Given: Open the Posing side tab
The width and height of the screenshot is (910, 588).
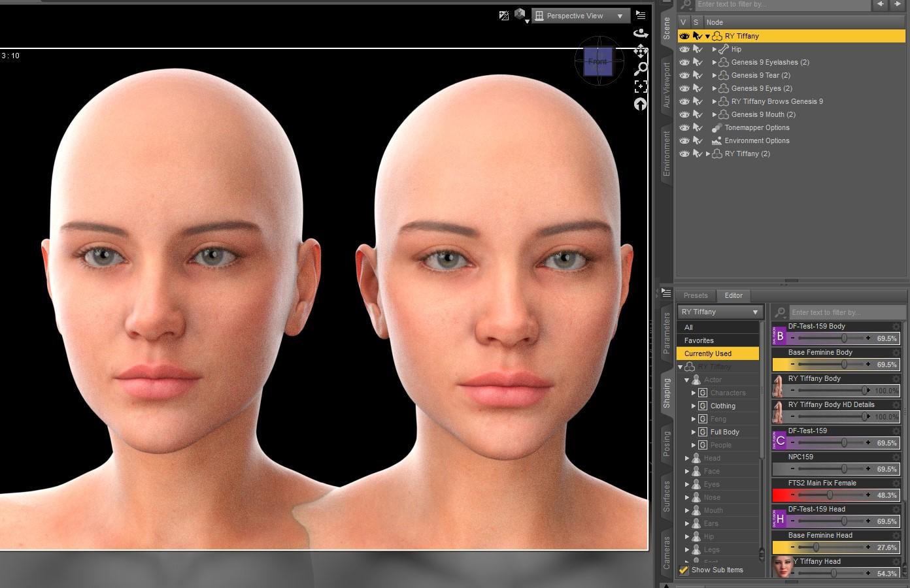Looking at the screenshot, I should (x=667, y=443).
